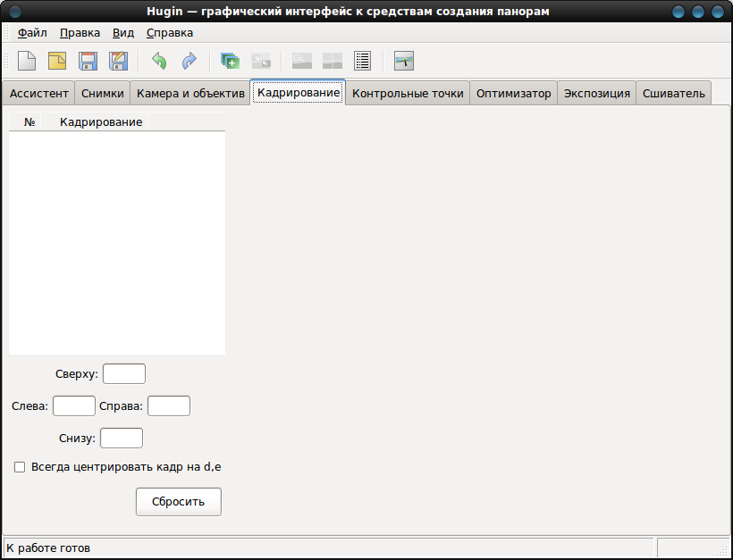Viewport: 733px width, 560px height.
Task: Save the project with the floppy disk icon
Action: pos(88,61)
